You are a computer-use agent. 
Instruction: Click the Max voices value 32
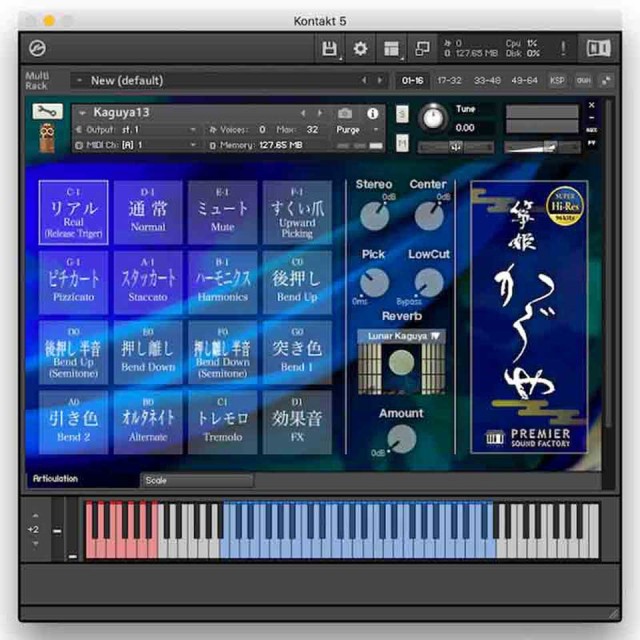[x=312, y=130]
